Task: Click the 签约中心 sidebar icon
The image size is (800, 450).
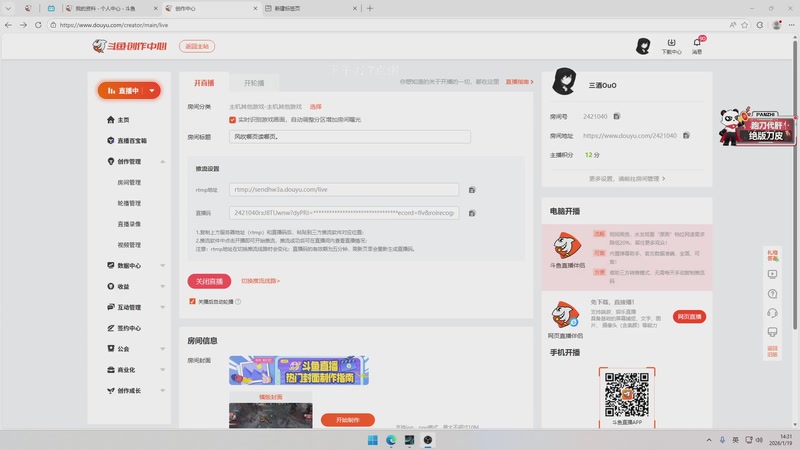Action: tap(111, 328)
